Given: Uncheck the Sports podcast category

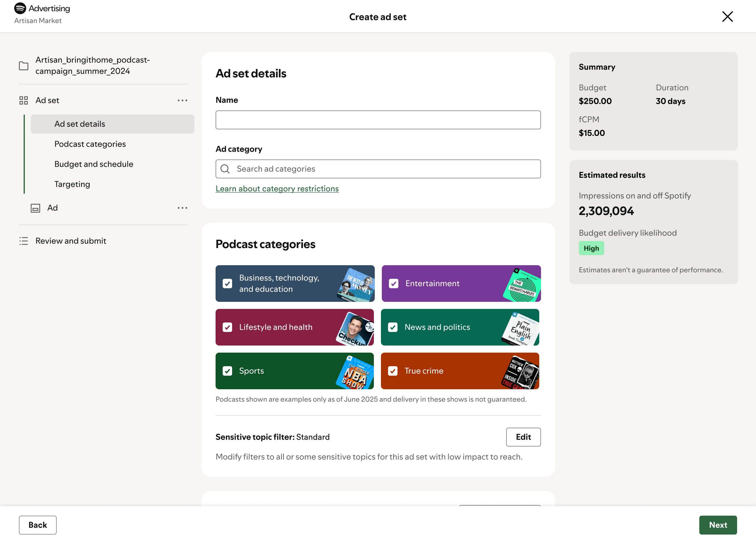Looking at the screenshot, I should click(x=227, y=371).
